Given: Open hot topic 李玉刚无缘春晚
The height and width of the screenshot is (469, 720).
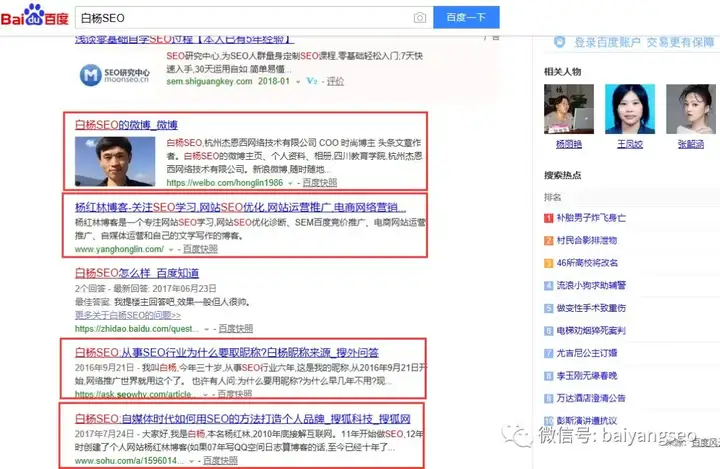Looking at the screenshot, I should (x=587, y=375).
